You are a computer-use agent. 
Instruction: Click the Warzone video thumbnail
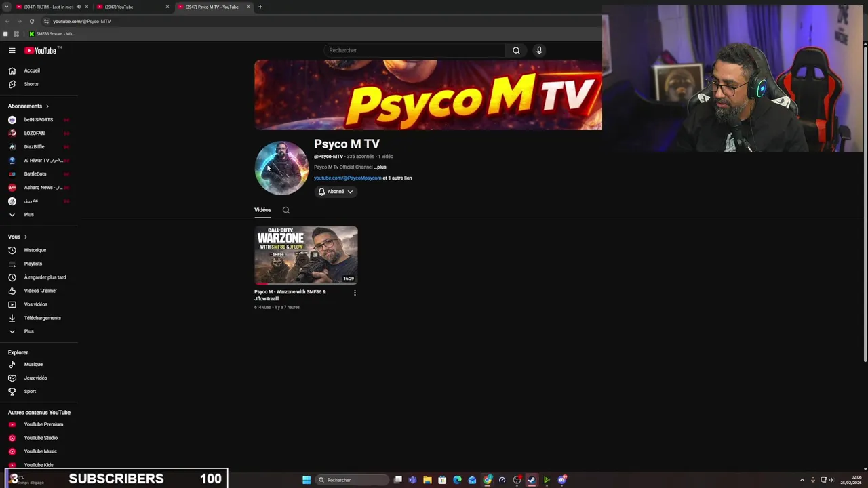tap(306, 256)
